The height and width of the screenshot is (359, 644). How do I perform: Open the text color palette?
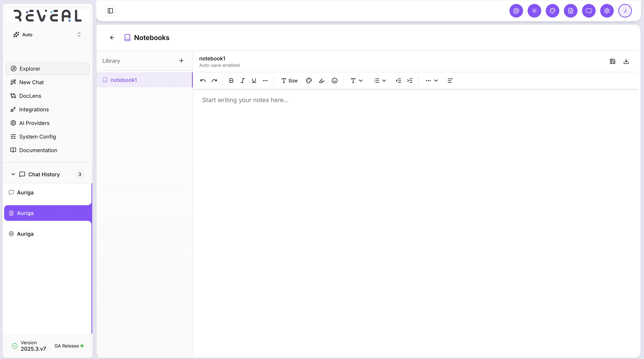pyautogui.click(x=309, y=81)
